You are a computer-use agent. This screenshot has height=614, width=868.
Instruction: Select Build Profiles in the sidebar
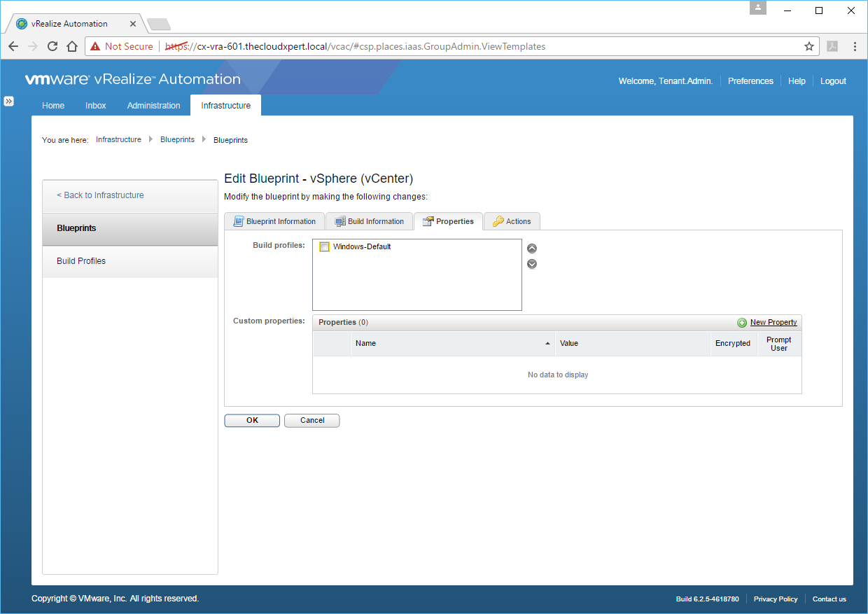(x=81, y=261)
